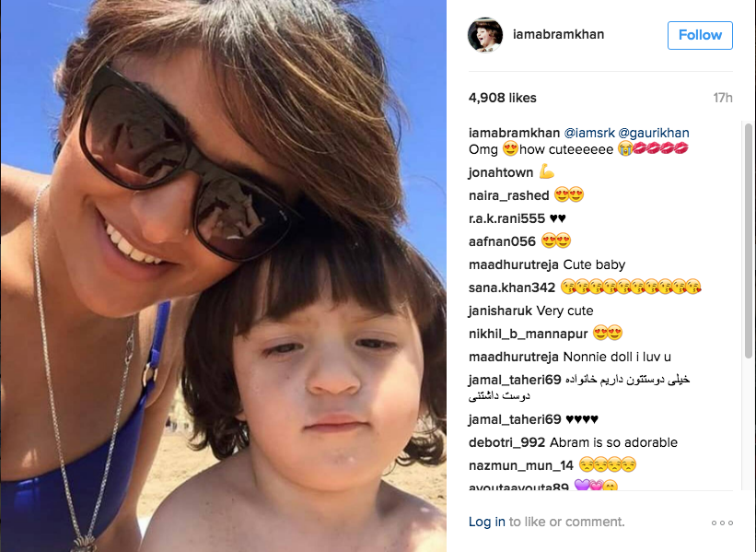Visit janisharuk profile from Very cute comment
Viewport: 756px width, 552px height.
click(500, 311)
